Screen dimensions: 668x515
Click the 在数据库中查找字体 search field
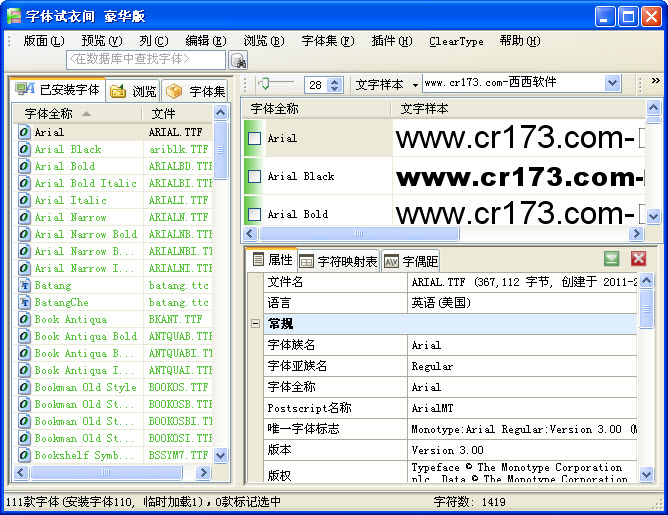coord(146,60)
